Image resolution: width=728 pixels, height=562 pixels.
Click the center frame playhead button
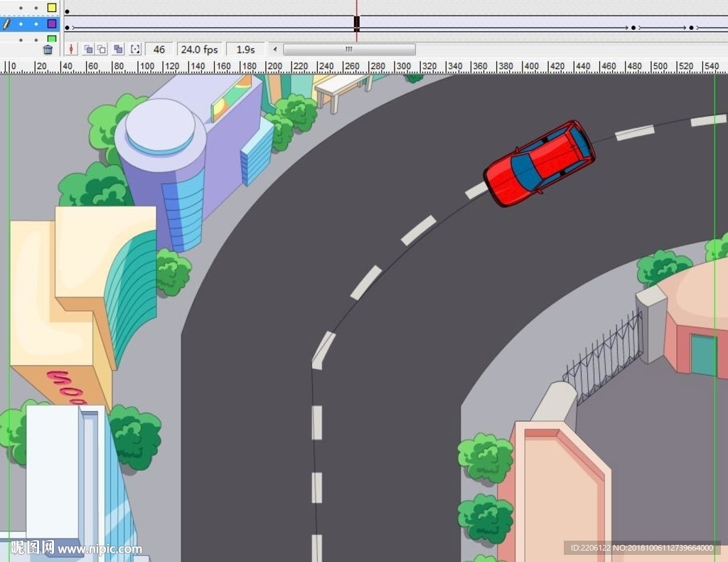coord(72,50)
